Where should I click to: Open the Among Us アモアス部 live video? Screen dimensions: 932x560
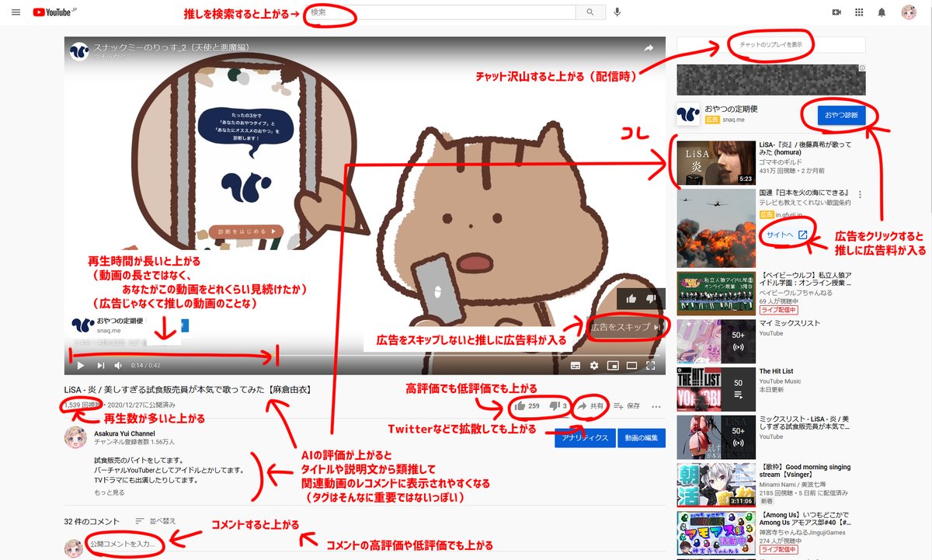(715, 532)
